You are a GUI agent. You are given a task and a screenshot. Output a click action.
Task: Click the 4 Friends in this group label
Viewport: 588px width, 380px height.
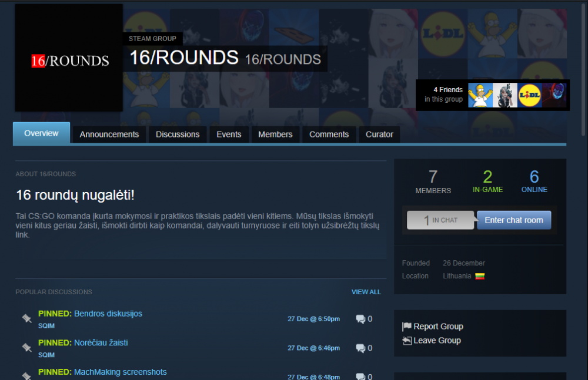[443, 95]
